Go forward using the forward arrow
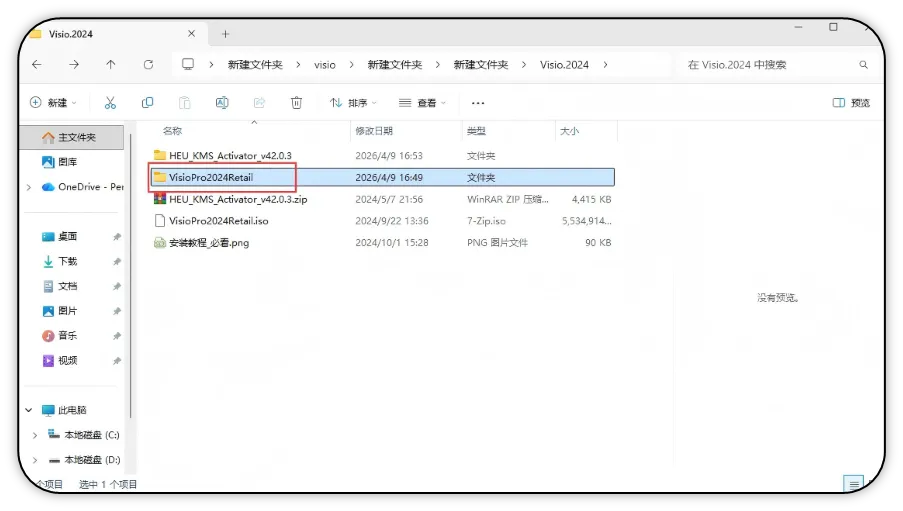 tap(74, 65)
